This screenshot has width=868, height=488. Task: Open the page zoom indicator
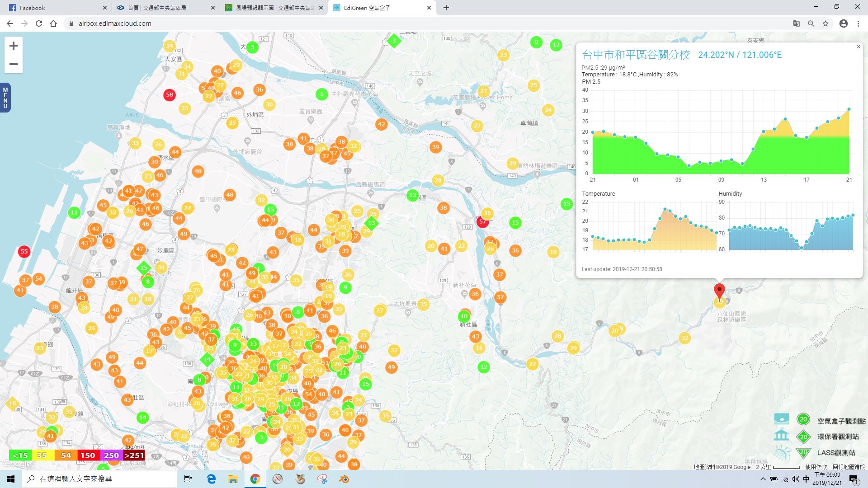811,23
